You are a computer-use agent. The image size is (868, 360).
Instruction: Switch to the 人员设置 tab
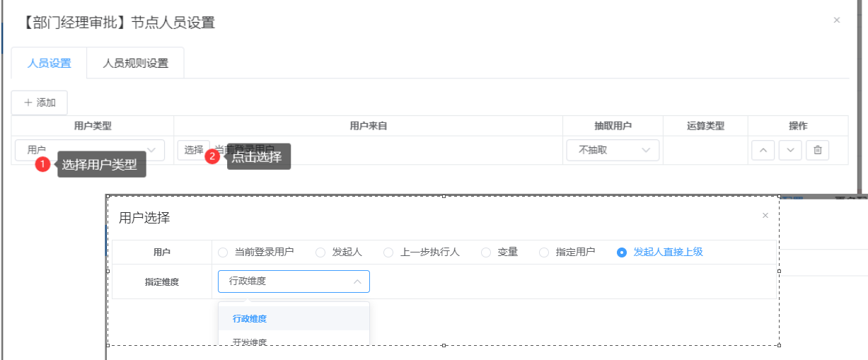[x=49, y=63]
